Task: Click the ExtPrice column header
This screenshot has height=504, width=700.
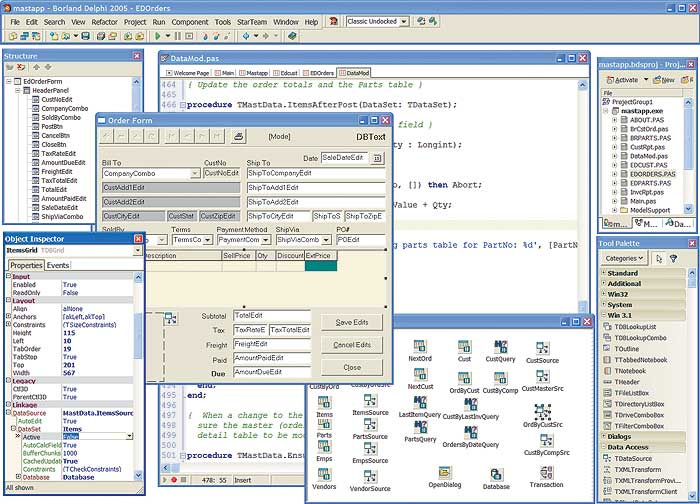Action: tap(321, 256)
